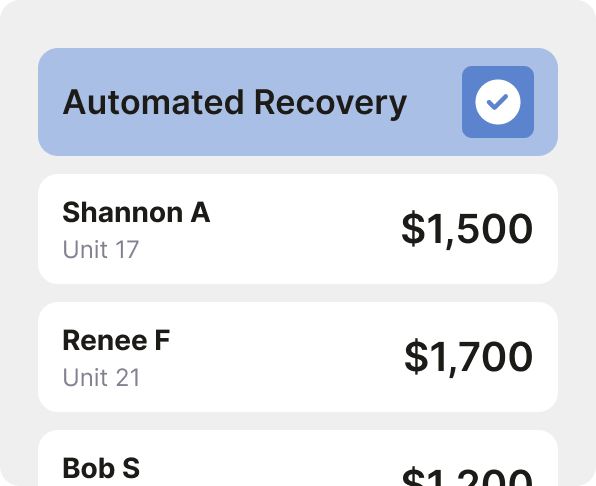Open Renee F tenant card

tap(298, 357)
